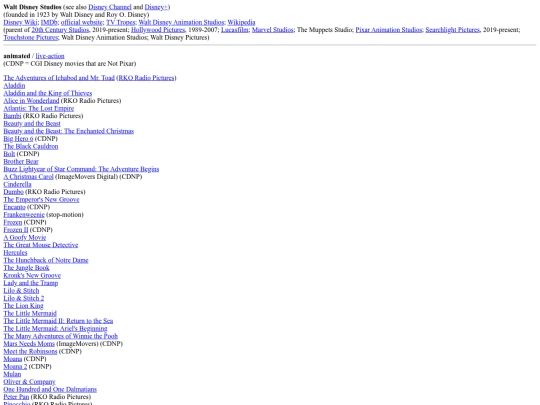The image size is (540, 405).
Task: Open the Moana 2 link
Action: click(15, 366)
